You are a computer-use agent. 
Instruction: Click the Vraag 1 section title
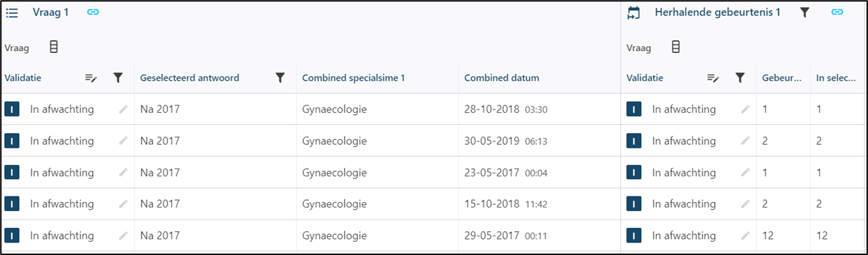click(x=51, y=13)
